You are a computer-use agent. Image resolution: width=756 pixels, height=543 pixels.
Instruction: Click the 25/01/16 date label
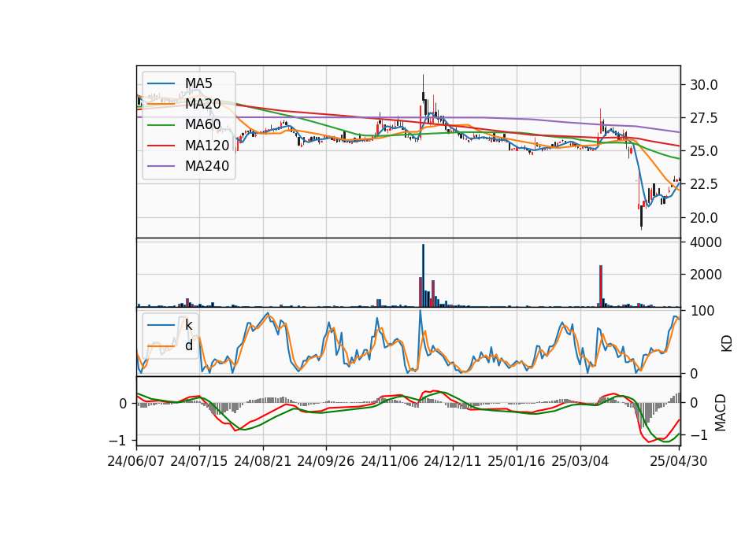click(517, 461)
